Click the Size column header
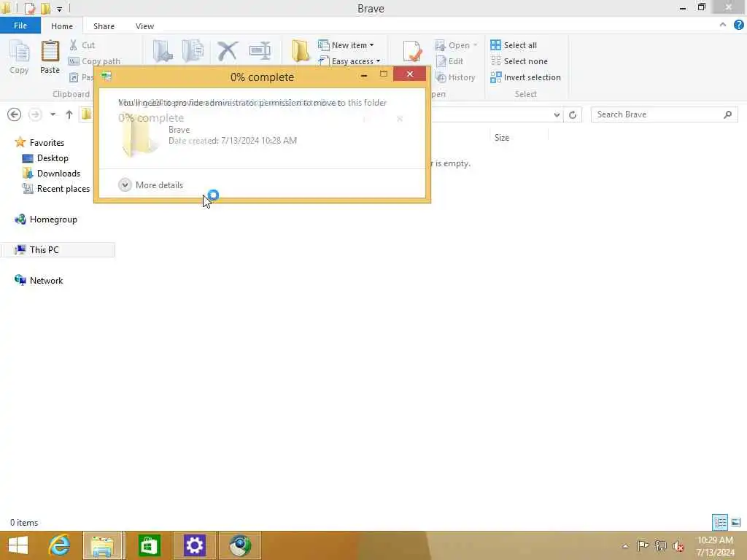Screen dimensions: 747x560 coord(502,138)
